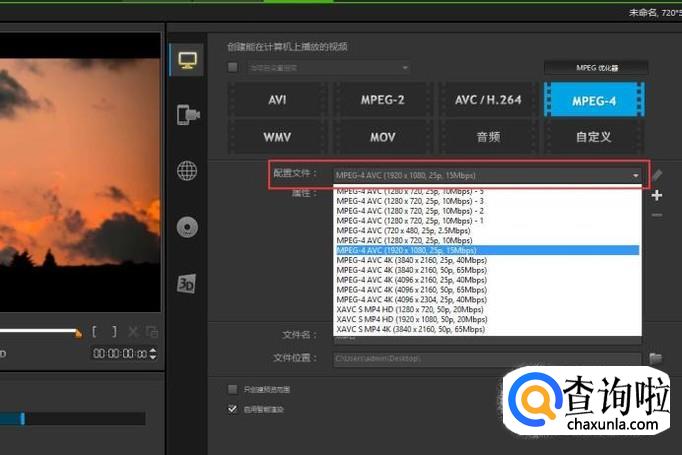Image resolution: width=682 pixels, height=455 pixels.
Task: Click the blue slider handle below preview
Action: coord(23,418)
